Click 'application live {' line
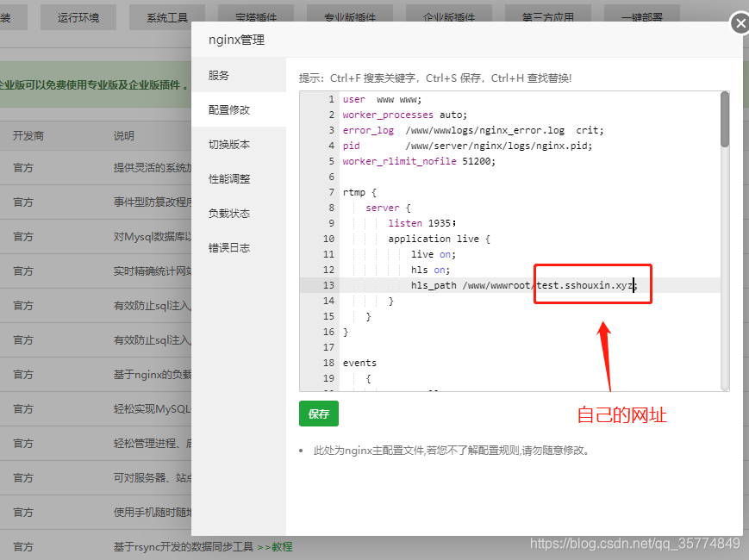749x560 pixels. point(439,239)
